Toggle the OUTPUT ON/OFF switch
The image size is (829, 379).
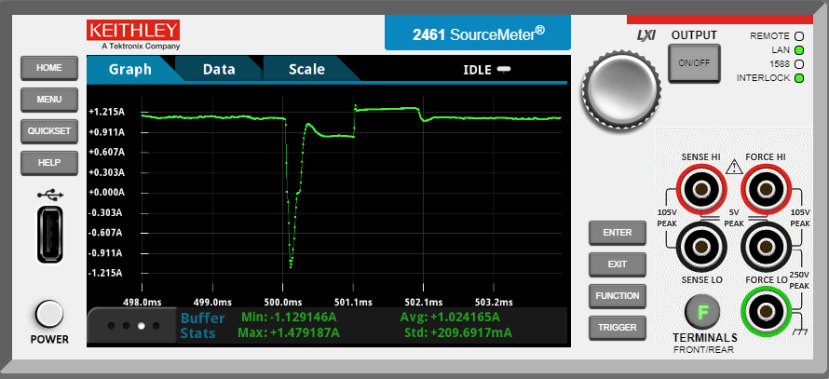tap(694, 63)
